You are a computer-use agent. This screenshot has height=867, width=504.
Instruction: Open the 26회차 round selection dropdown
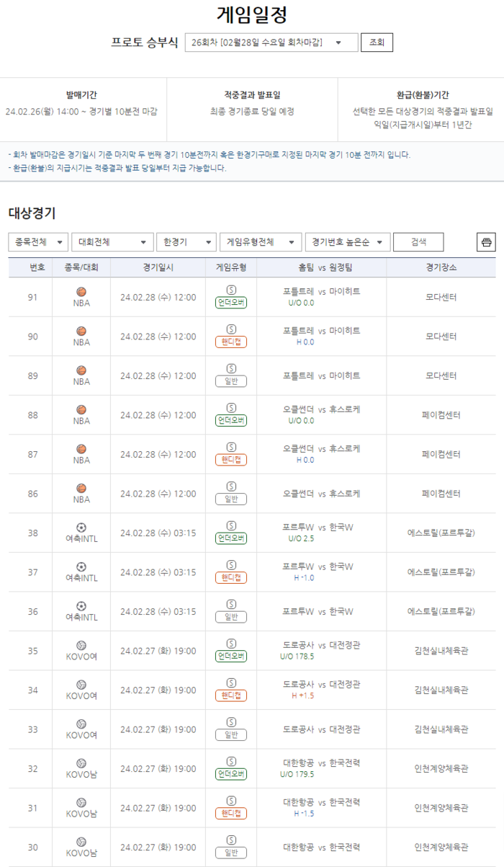coord(271,43)
